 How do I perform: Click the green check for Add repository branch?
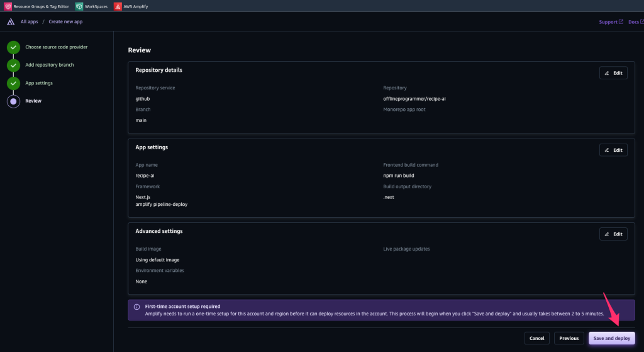coord(14,65)
